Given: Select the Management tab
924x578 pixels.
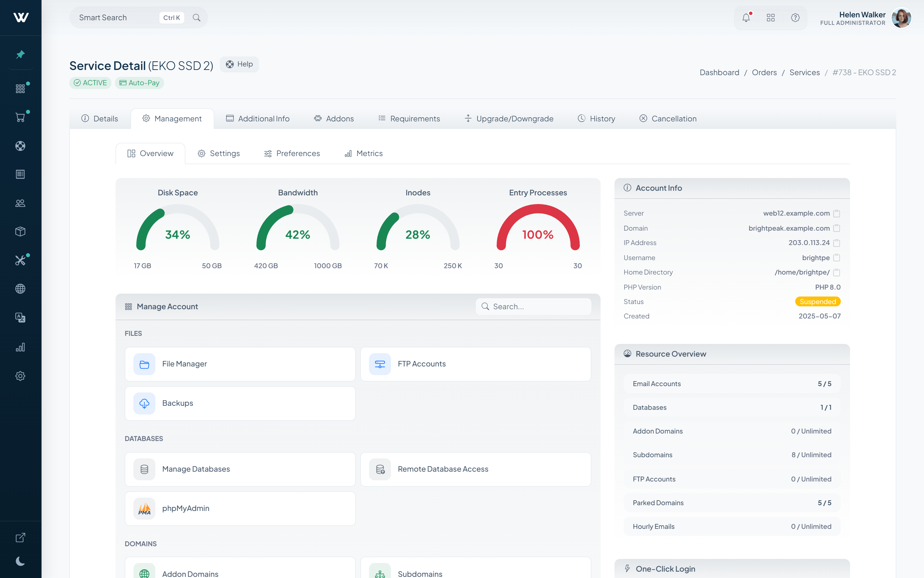Looking at the screenshot, I should click(x=172, y=118).
